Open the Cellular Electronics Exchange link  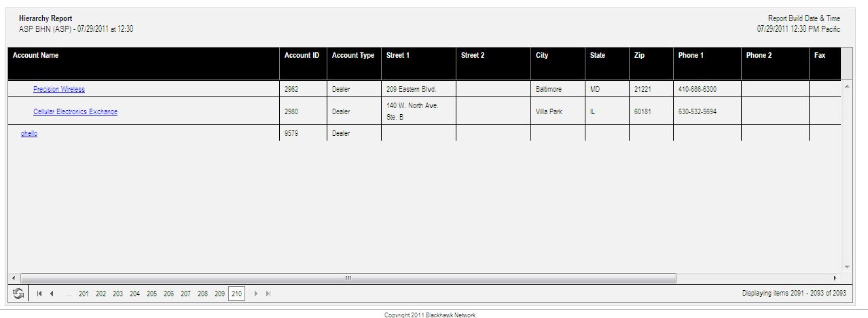(x=75, y=111)
